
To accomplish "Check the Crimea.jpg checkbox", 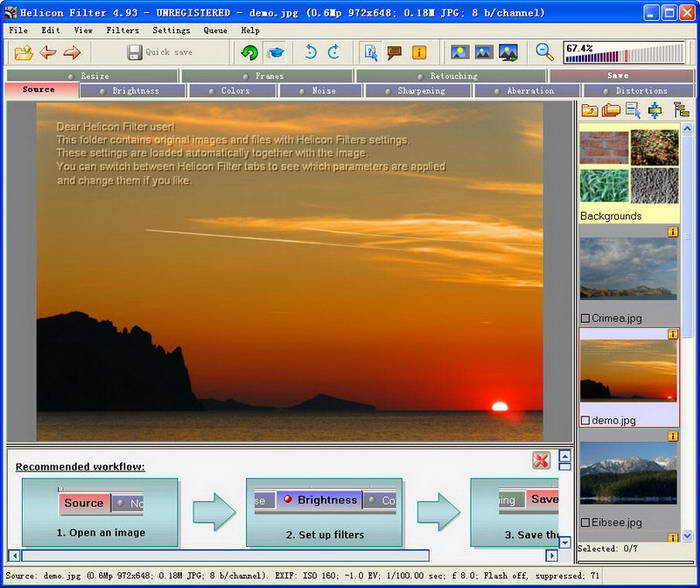I will (585, 318).
